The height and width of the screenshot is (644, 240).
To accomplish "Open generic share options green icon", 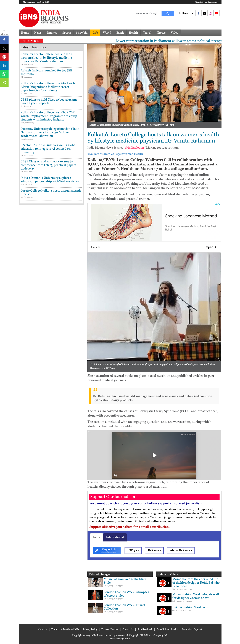I will 4,82.
